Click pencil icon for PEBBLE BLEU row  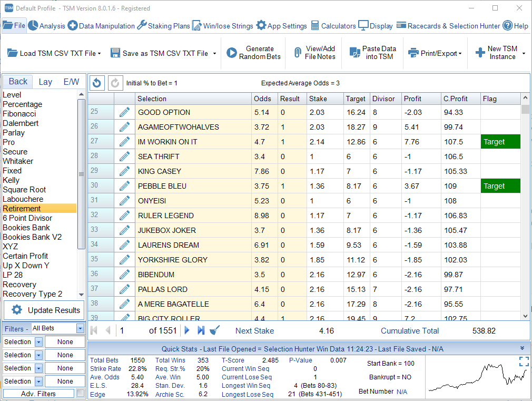[124, 186]
